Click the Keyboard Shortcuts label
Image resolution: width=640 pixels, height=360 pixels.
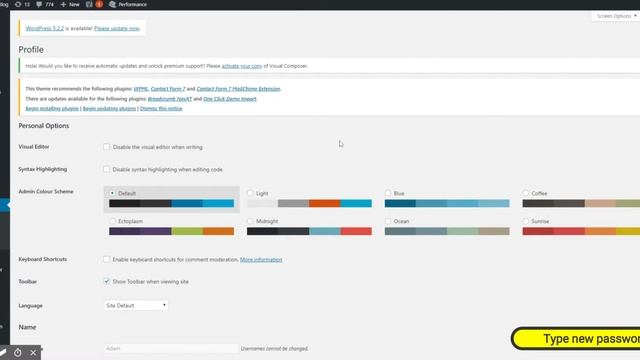click(42, 259)
